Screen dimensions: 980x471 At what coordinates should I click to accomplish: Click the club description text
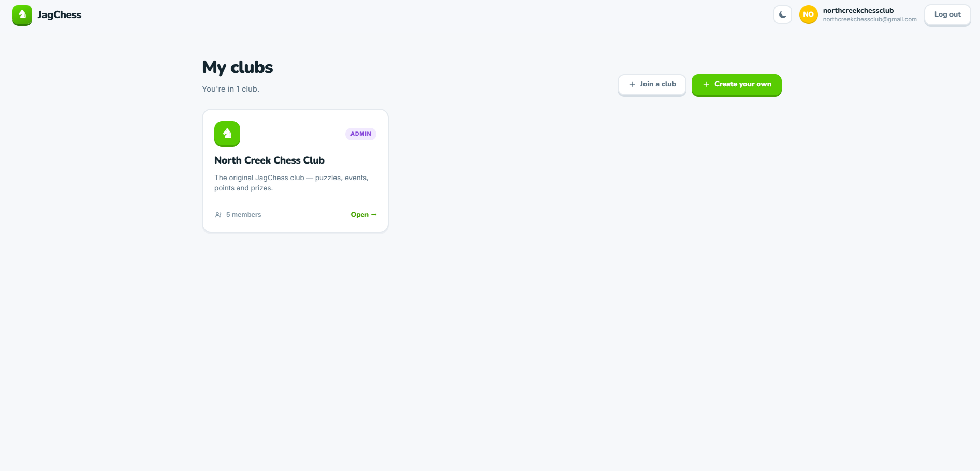(x=291, y=183)
